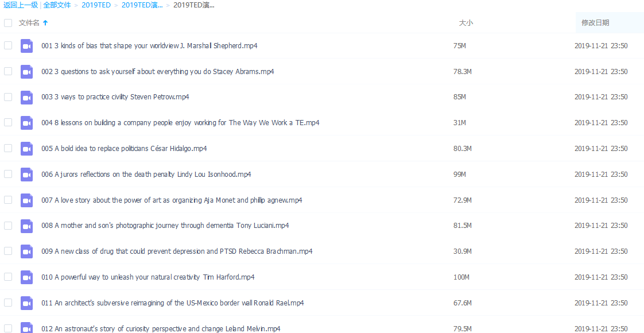Click video icon of 011 An architect's subversive file
This screenshot has width=644, height=333.
(x=26, y=303)
